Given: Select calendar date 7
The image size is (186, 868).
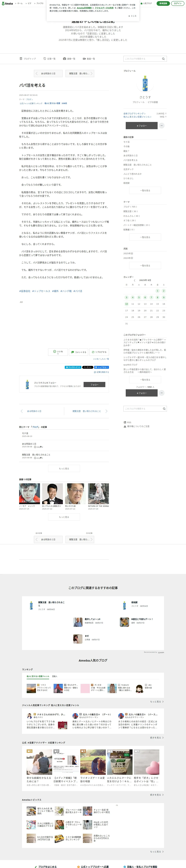Looking at the screenshot, I should [x=151, y=298].
